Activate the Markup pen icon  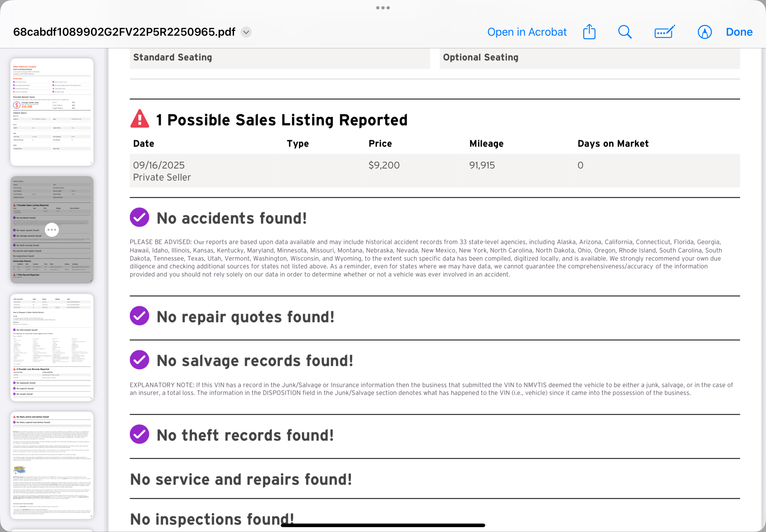coord(704,32)
